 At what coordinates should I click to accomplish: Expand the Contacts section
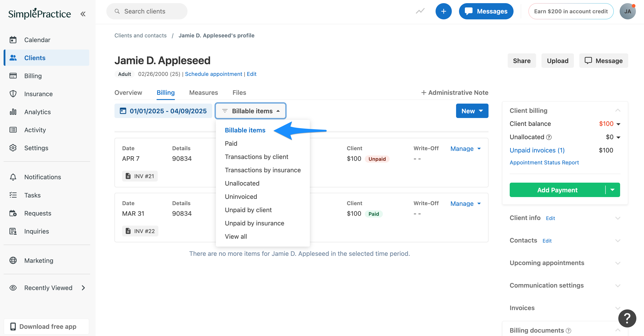pyautogui.click(x=617, y=241)
